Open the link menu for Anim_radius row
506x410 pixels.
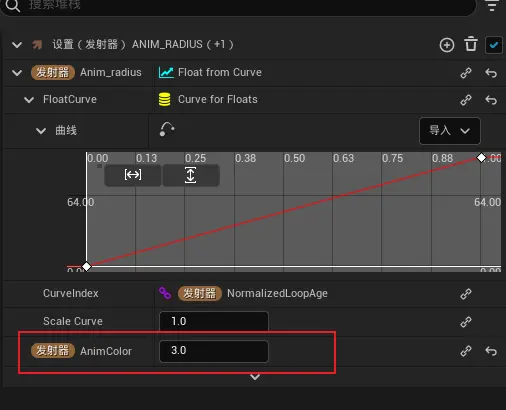click(x=466, y=73)
